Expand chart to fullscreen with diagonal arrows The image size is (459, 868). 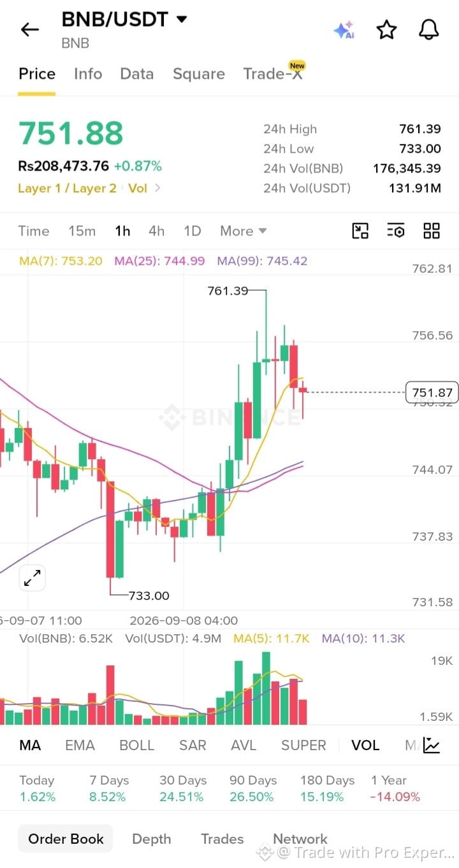pyautogui.click(x=32, y=578)
